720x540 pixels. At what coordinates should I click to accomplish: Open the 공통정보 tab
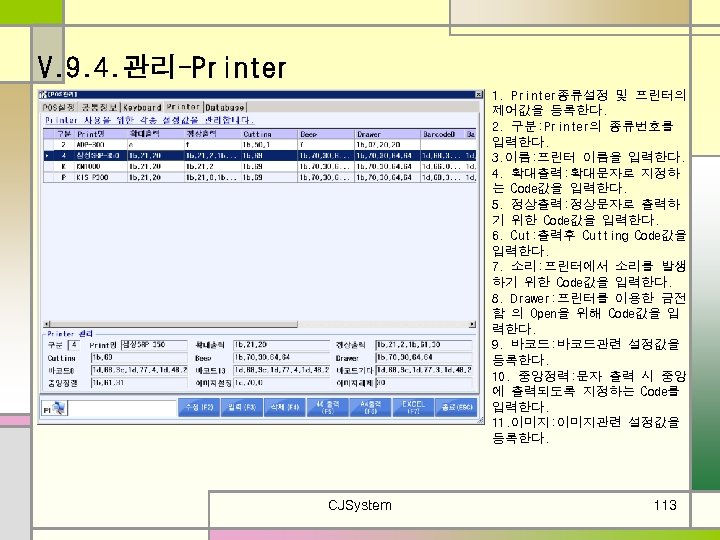pyautogui.click(x=99, y=107)
